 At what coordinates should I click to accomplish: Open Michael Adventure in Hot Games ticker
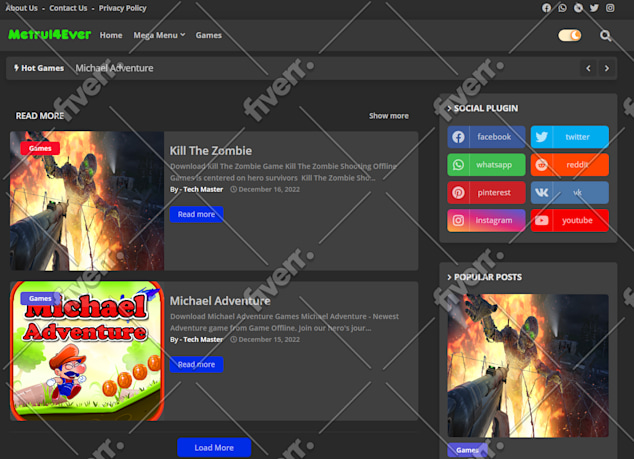tap(114, 68)
